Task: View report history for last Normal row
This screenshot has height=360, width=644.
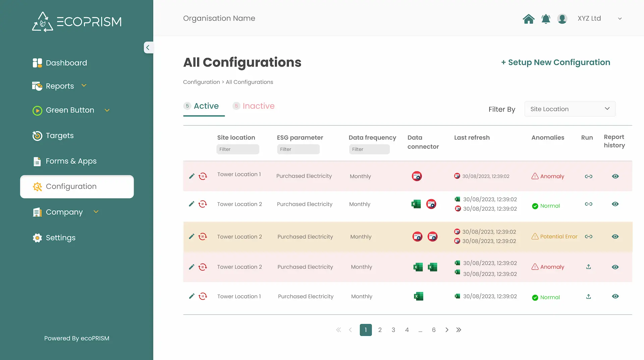Action: (x=615, y=296)
